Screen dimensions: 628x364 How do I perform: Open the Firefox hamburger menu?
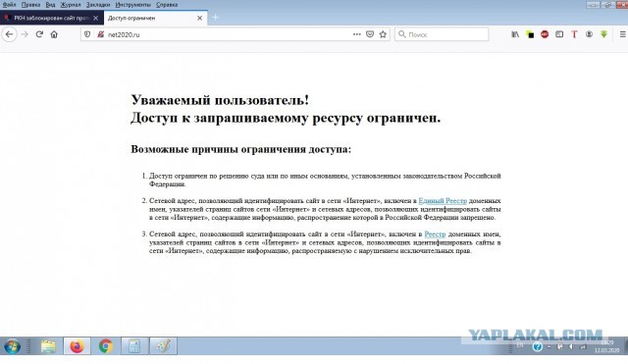[x=623, y=34]
